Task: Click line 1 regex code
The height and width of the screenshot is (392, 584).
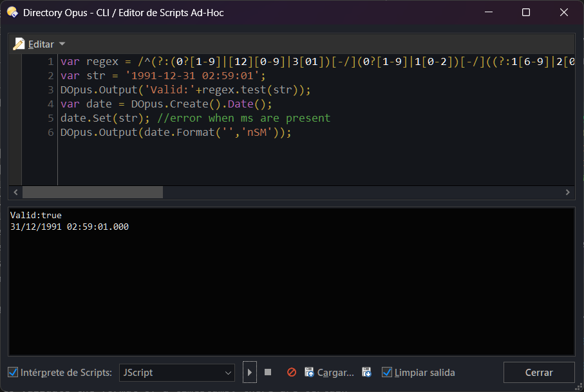Action: pos(317,61)
